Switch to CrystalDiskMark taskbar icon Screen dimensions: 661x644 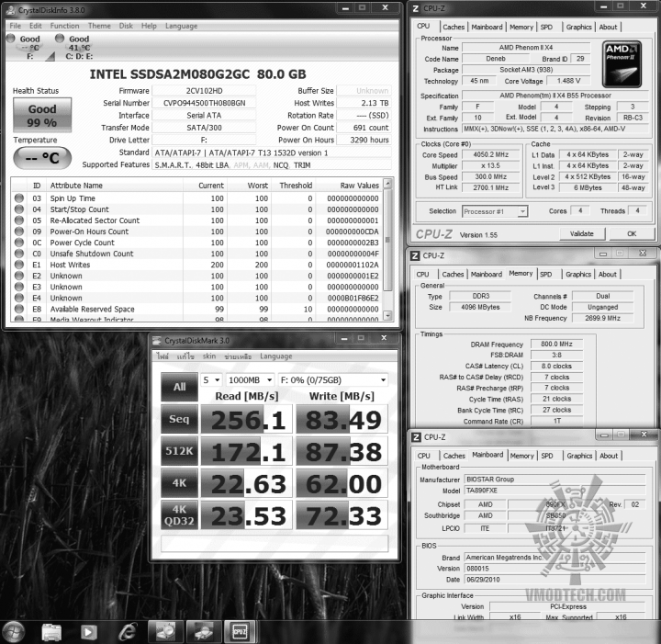(165, 632)
